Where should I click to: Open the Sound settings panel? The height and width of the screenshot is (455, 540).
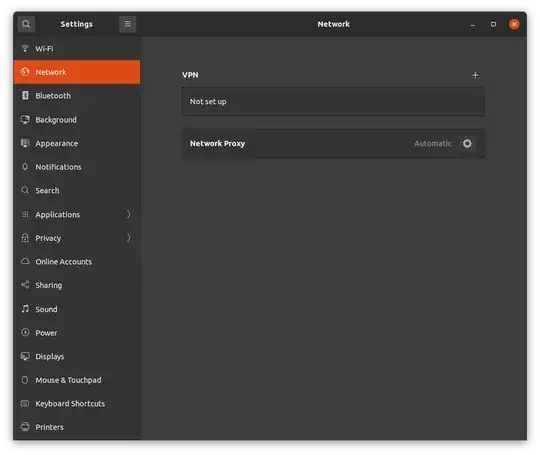77,309
